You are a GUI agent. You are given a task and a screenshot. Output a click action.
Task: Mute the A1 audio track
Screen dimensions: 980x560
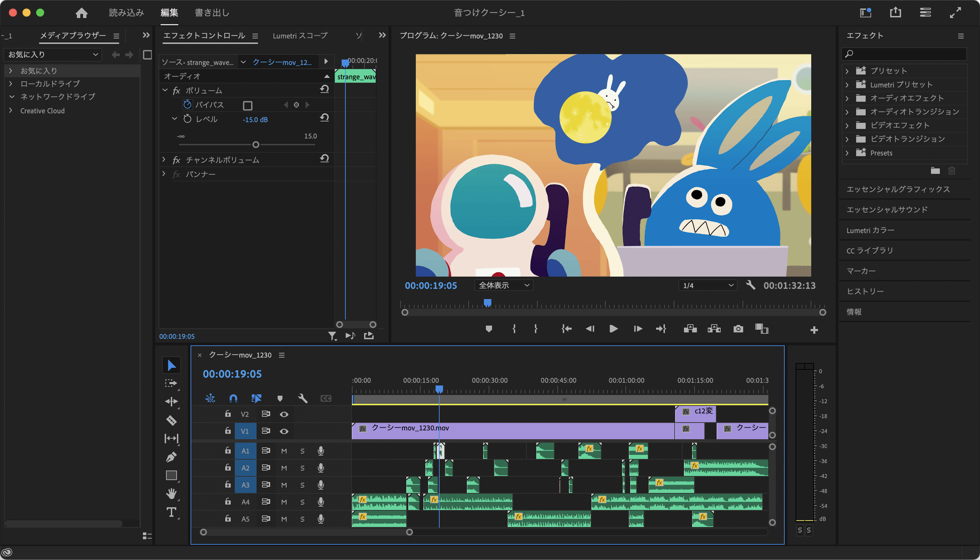click(284, 451)
